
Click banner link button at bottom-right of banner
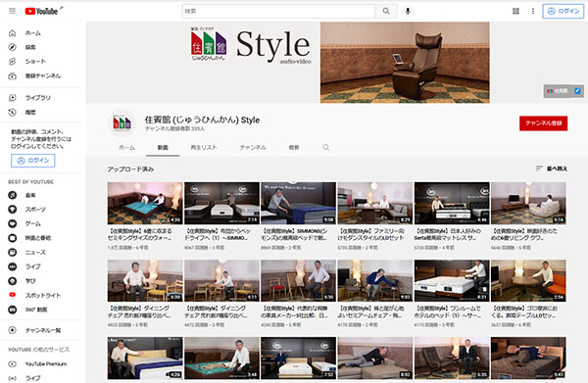(x=563, y=91)
